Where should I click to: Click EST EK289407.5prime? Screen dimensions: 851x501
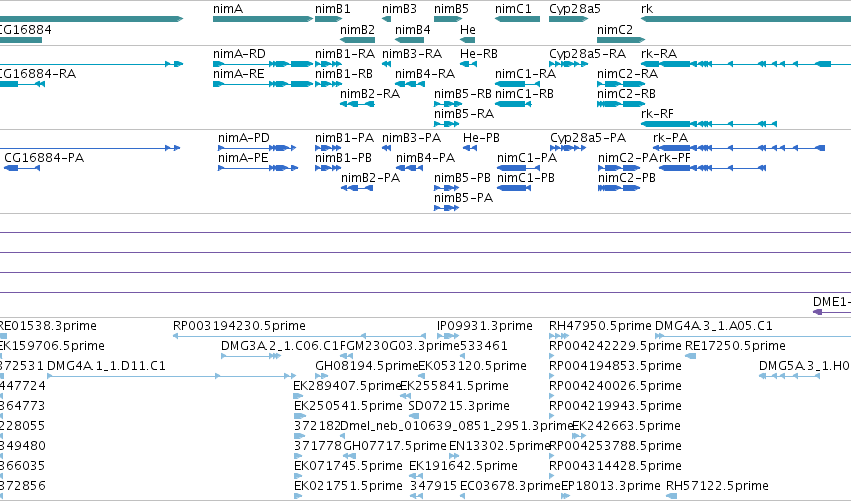tap(296, 396)
